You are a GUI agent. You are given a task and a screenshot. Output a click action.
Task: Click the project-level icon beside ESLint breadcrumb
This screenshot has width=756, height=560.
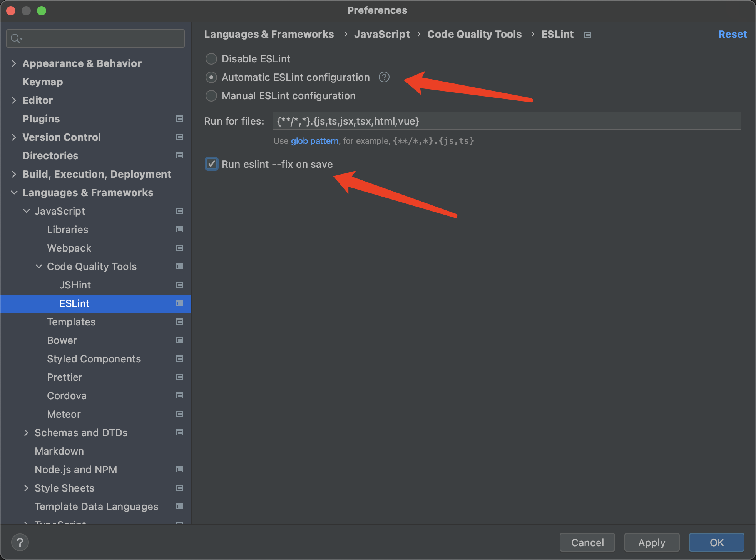[587, 35]
